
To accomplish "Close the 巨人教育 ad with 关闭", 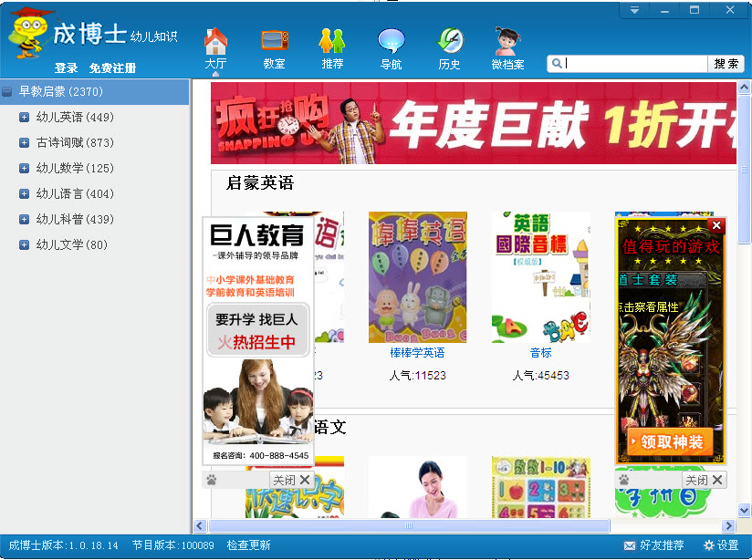I will (291, 480).
